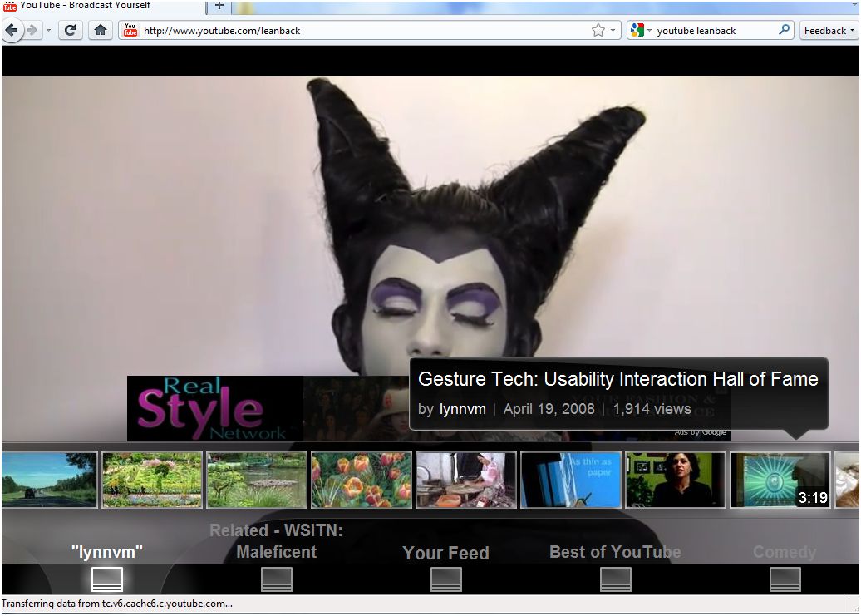Reload the page with the refresh icon
Screen dimensions: 861x616
click(x=71, y=30)
